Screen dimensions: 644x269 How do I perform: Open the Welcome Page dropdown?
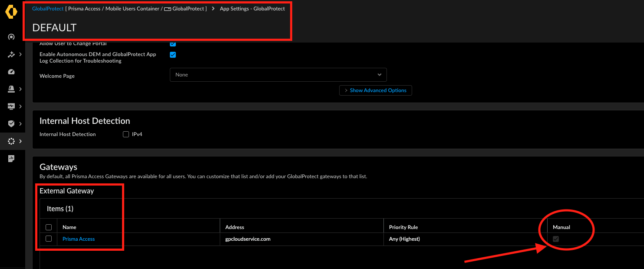[278, 75]
